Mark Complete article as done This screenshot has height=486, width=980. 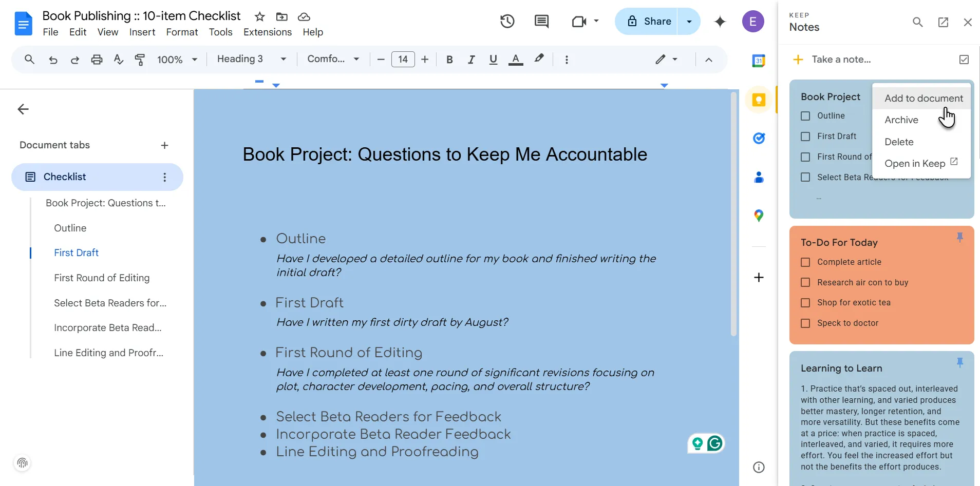click(x=804, y=262)
